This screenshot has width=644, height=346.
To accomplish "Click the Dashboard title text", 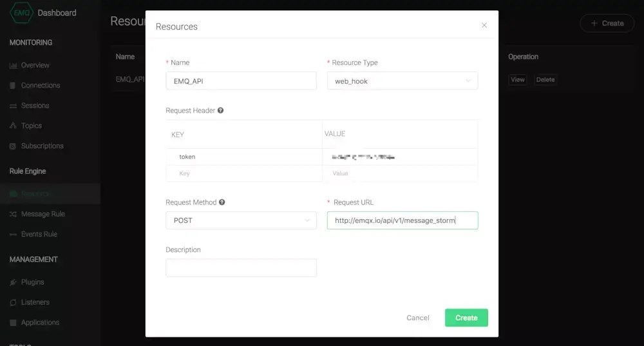I will (57, 13).
